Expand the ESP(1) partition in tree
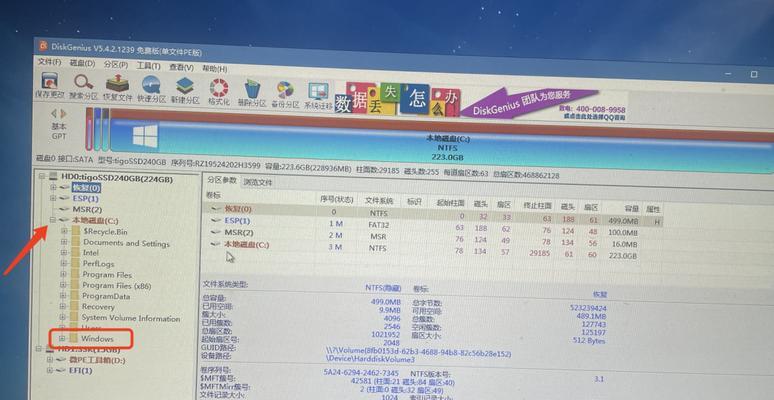 point(53,198)
